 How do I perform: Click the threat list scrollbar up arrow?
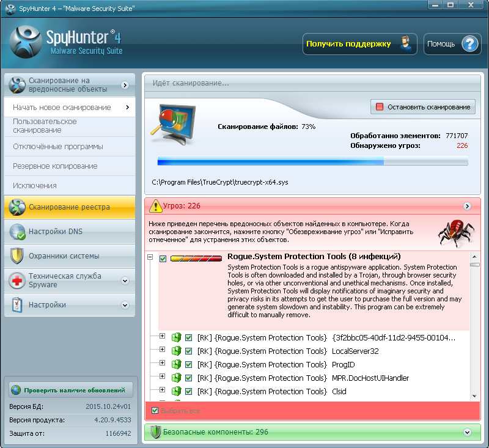474,257
